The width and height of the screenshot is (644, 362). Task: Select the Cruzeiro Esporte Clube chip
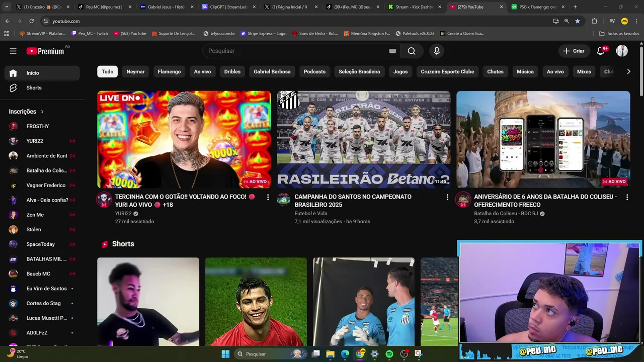click(x=447, y=71)
